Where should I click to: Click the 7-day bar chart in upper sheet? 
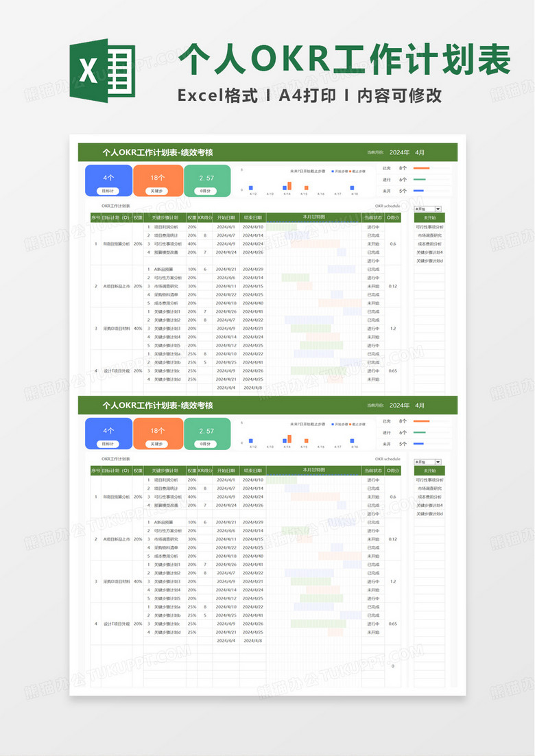(x=302, y=183)
